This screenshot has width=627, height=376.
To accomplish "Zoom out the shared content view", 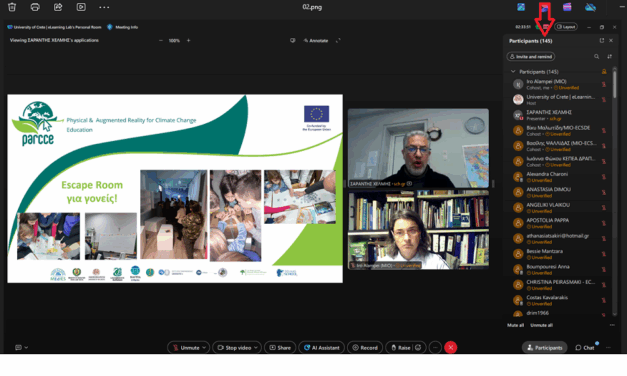I will tap(161, 40).
